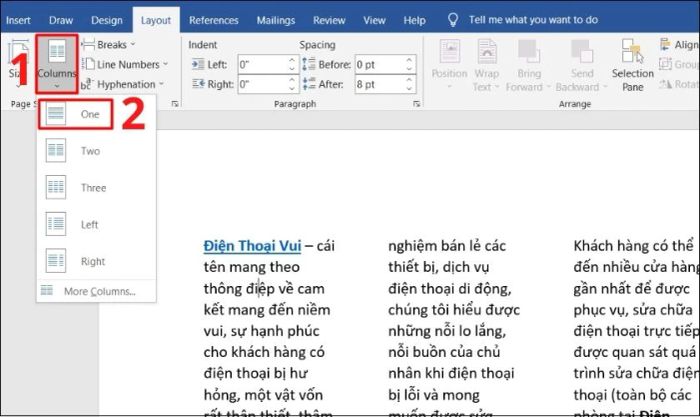The width and height of the screenshot is (700, 417).
Task: Open Page Setup dialog launcher
Action: (x=175, y=104)
